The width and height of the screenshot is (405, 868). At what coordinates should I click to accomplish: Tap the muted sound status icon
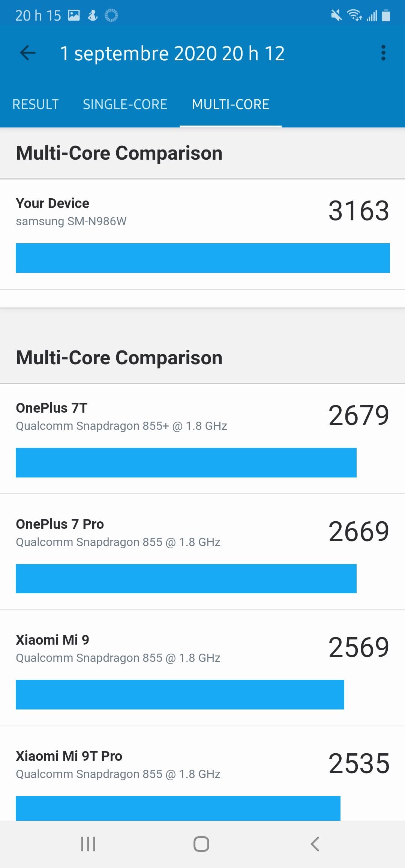(x=336, y=15)
